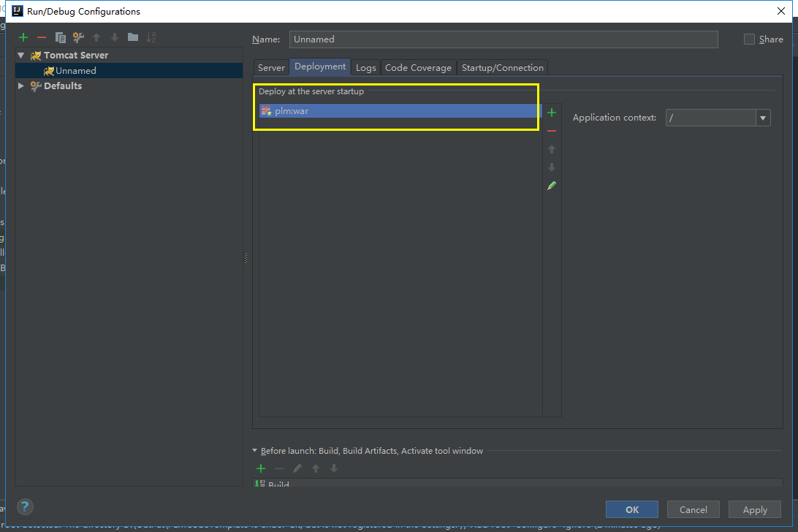Click the OK button
The width and height of the screenshot is (798, 532).
tap(631, 509)
